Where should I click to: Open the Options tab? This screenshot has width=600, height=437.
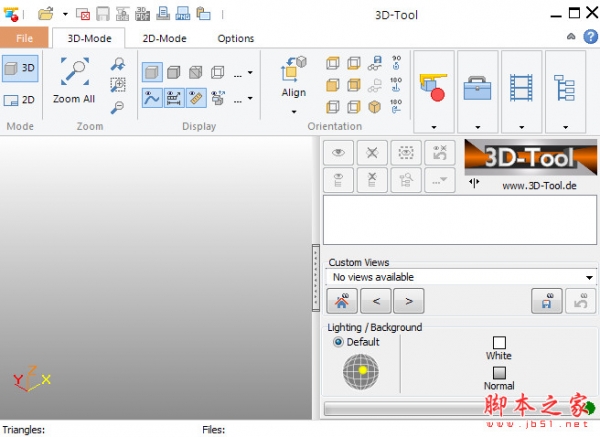[235, 38]
